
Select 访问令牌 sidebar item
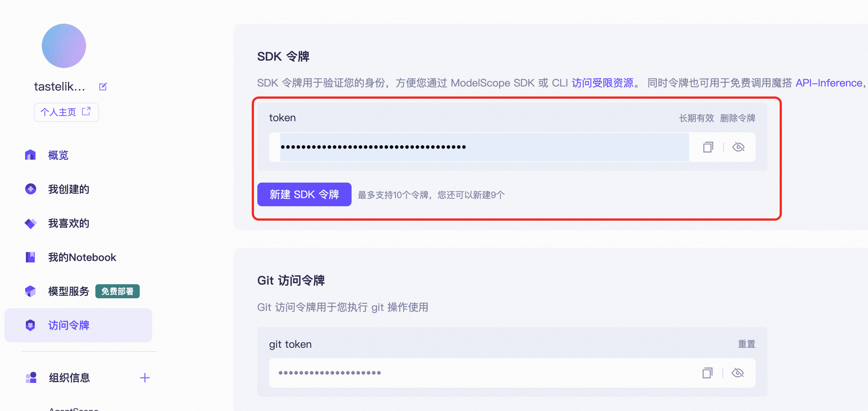click(x=78, y=325)
